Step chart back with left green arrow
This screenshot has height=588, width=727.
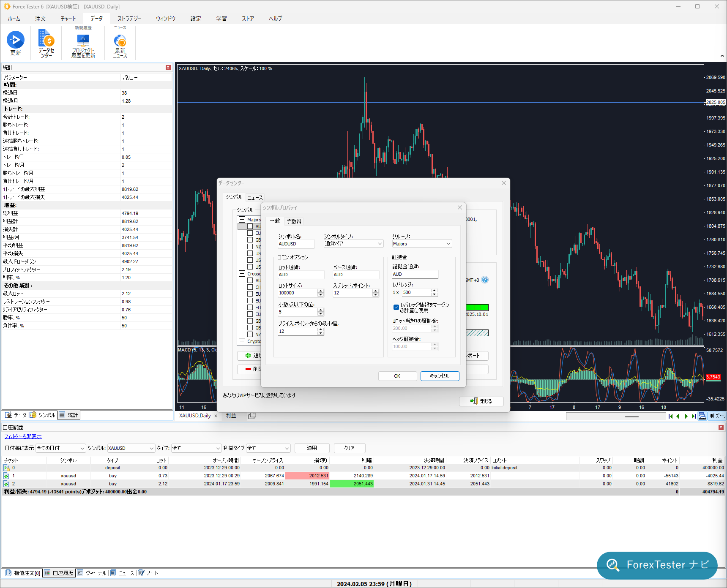coord(678,416)
